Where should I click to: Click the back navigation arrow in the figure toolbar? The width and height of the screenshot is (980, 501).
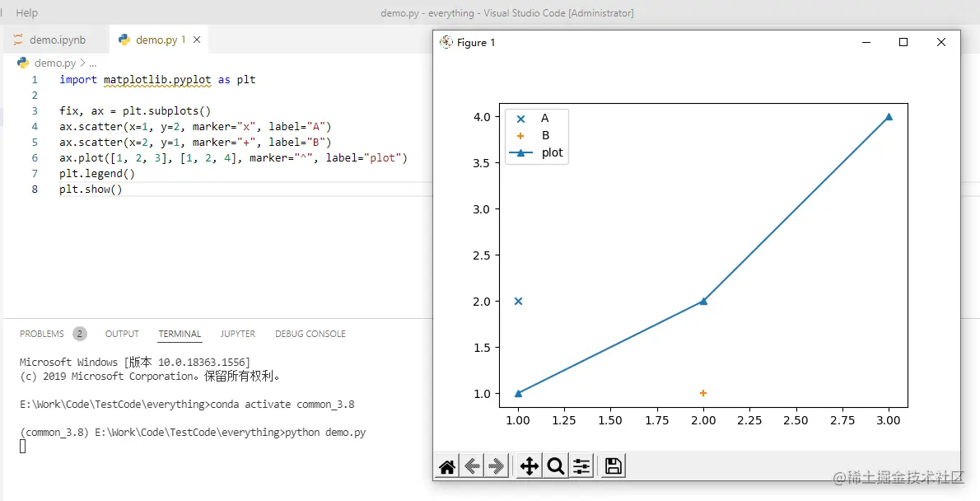(472, 466)
